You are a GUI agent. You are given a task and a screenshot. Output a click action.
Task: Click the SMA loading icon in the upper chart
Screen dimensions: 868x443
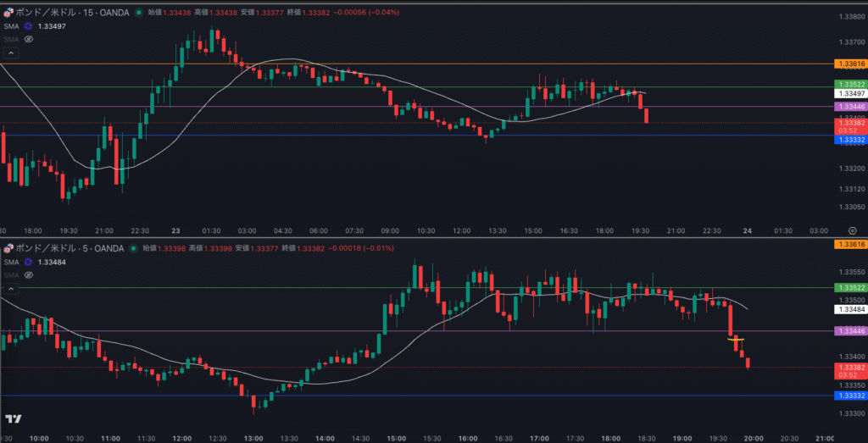tap(28, 26)
